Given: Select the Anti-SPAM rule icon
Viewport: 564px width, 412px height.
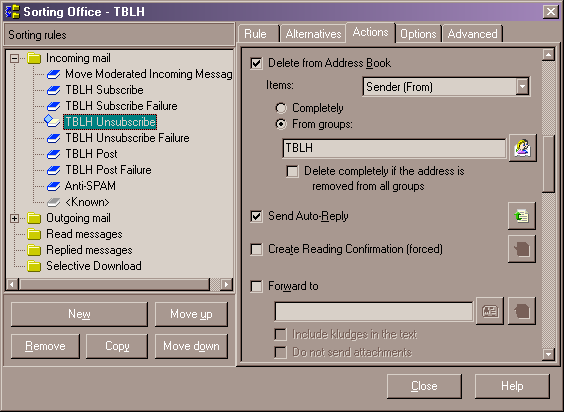Looking at the screenshot, I should pos(54,186).
